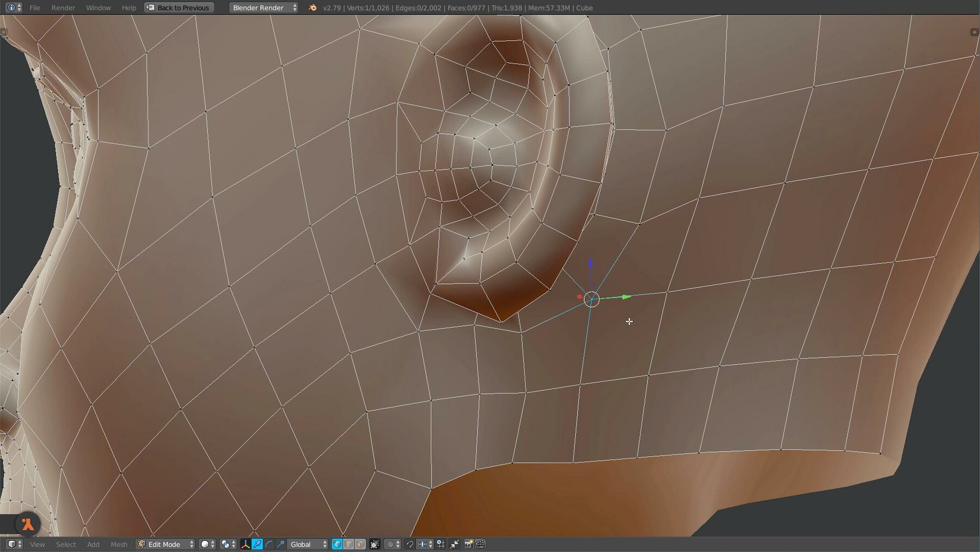
Task: Click the OpenGL render animation clapperboard icon
Action: coord(480,544)
